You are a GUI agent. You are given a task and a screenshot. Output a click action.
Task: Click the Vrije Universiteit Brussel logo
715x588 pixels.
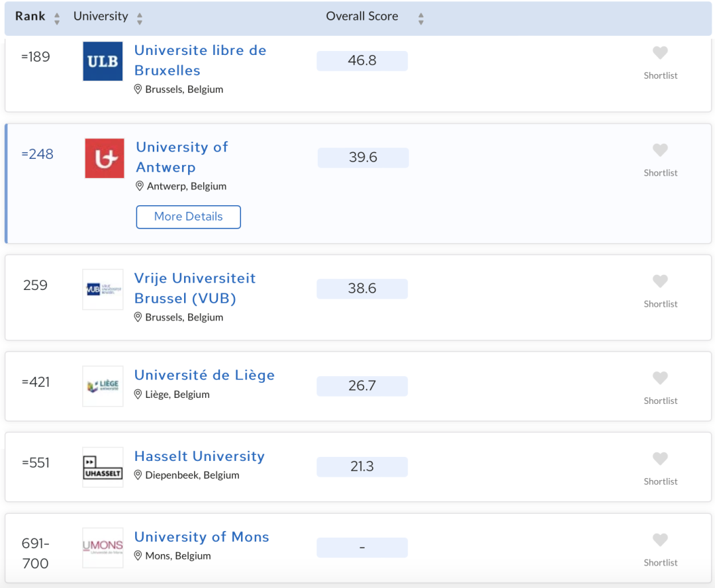[102, 289]
